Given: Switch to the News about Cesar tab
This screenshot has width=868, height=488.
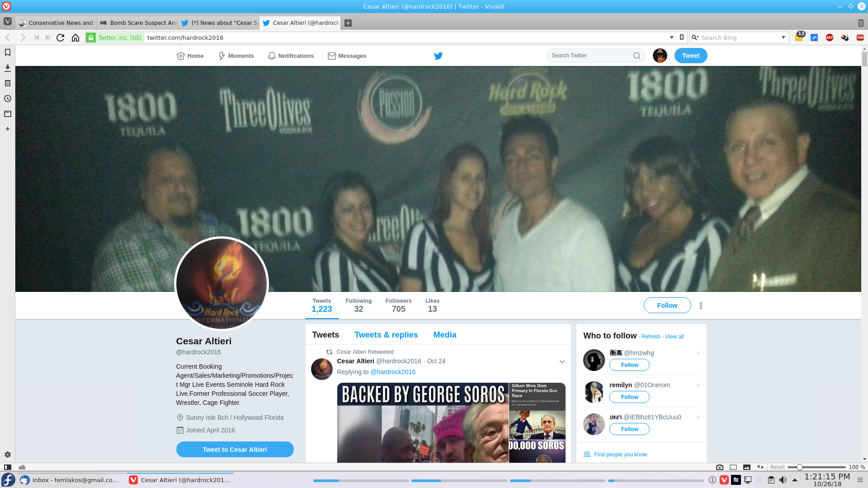Looking at the screenshot, I should click(x=219, y=23).
